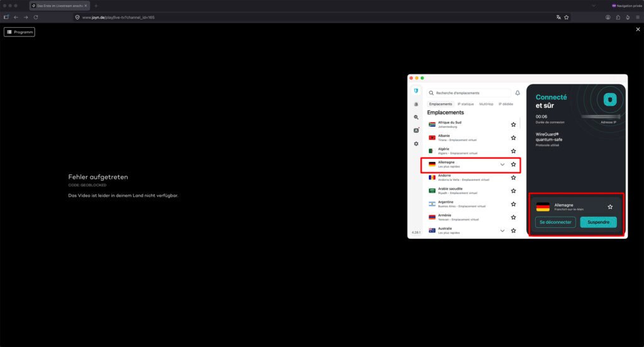Click the WireGuard quantum-safe protocol text
The width and height of the screenshot is (644, 347).
[x=548, y=137]
